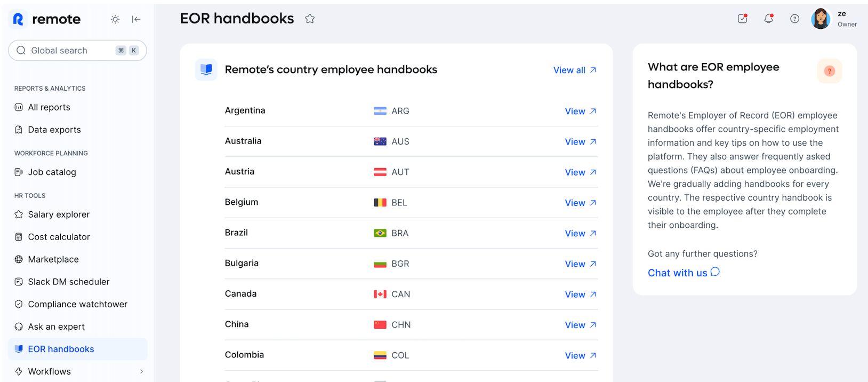Click Workflows lightning icon
The width and height of the screenshot is (868, 382).
point(19,371)
